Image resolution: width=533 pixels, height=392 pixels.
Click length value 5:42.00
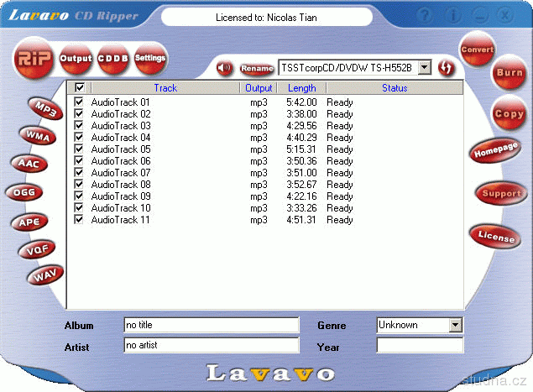pyautogui.click(x=301, y=102)
